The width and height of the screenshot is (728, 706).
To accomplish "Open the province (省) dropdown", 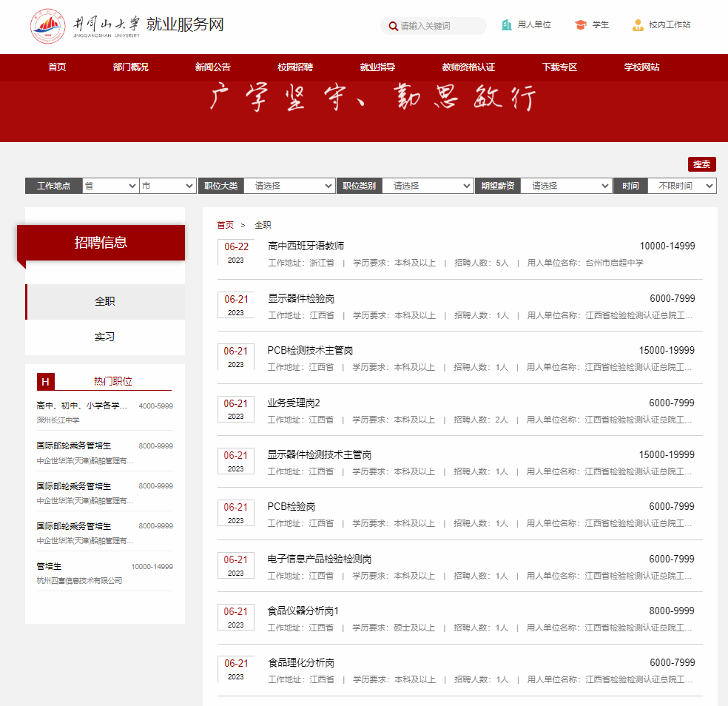I will pyautogui.click(x=110, y=186).
